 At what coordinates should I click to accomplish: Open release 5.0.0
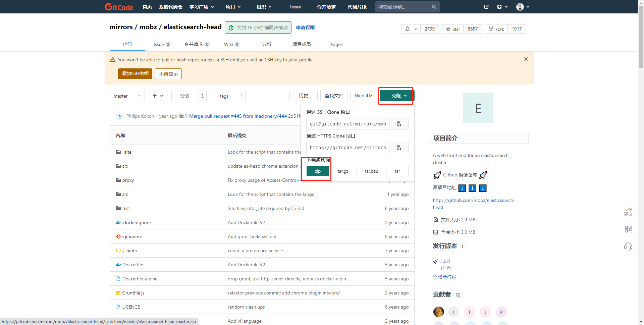click(x=445, y=261)
